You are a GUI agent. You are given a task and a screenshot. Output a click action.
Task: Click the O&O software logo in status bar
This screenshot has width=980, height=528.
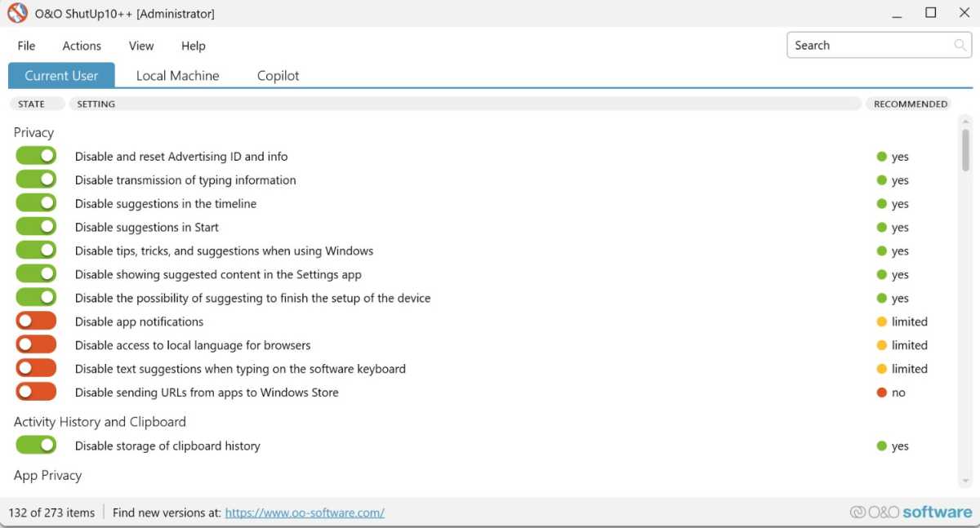pyautogui.click(x=911, y=512)
